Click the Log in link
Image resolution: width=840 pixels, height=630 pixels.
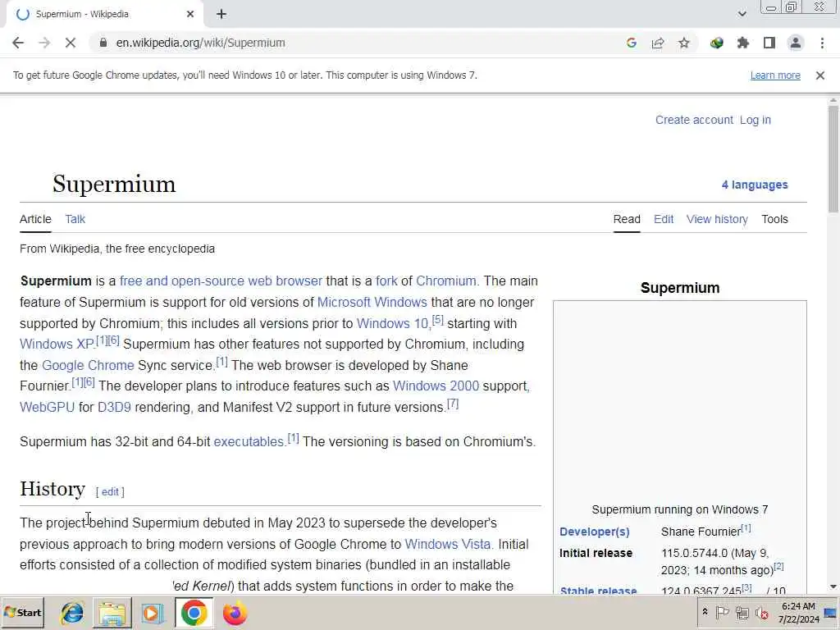pos(756,120)
